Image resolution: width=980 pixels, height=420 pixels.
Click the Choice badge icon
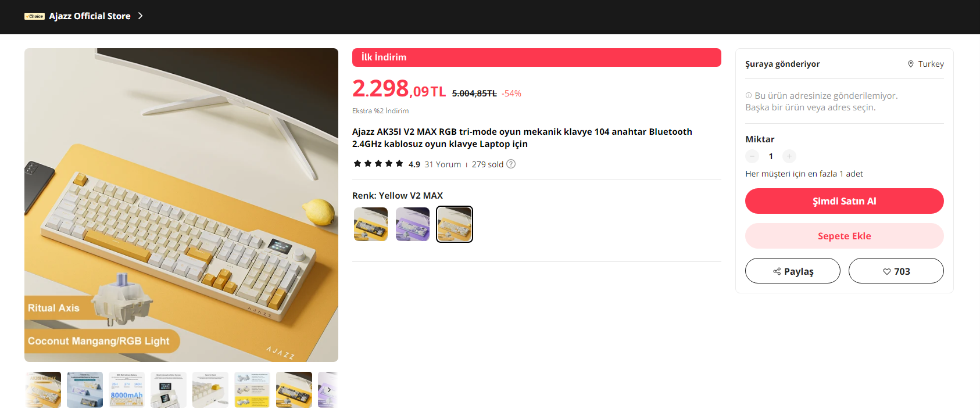coord(34,16)
